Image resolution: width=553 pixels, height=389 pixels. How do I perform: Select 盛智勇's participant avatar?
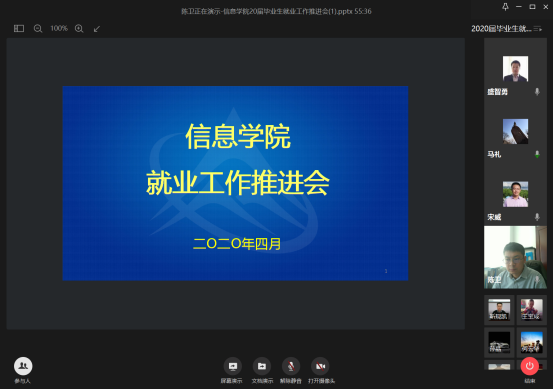point(515,69)
